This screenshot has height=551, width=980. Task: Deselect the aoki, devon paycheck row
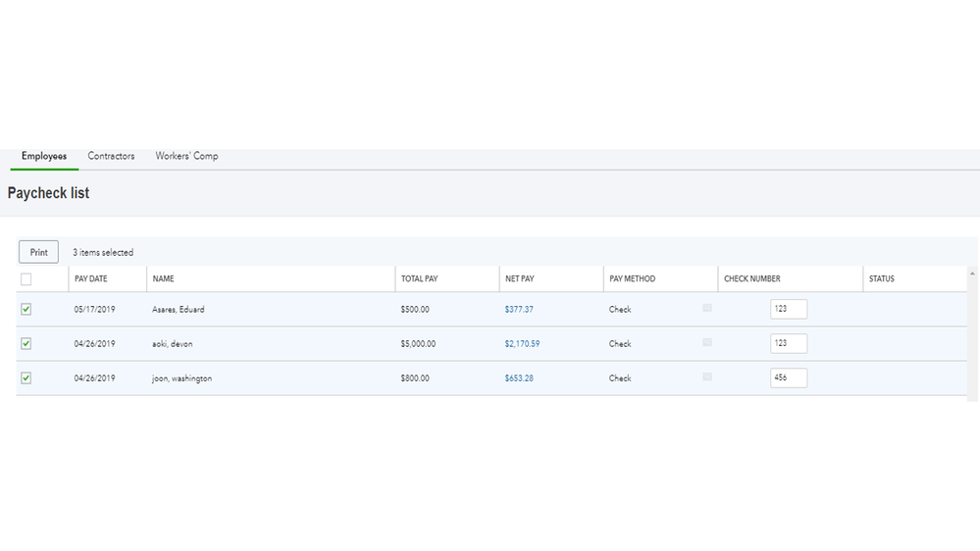point(26,343)
